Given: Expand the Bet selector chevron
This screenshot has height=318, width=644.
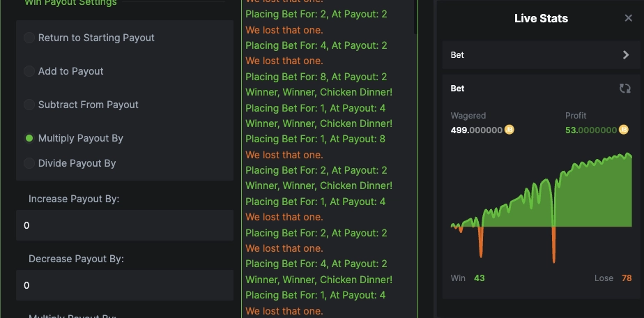Looking at the screenshot, I should [x=625, y=55].
